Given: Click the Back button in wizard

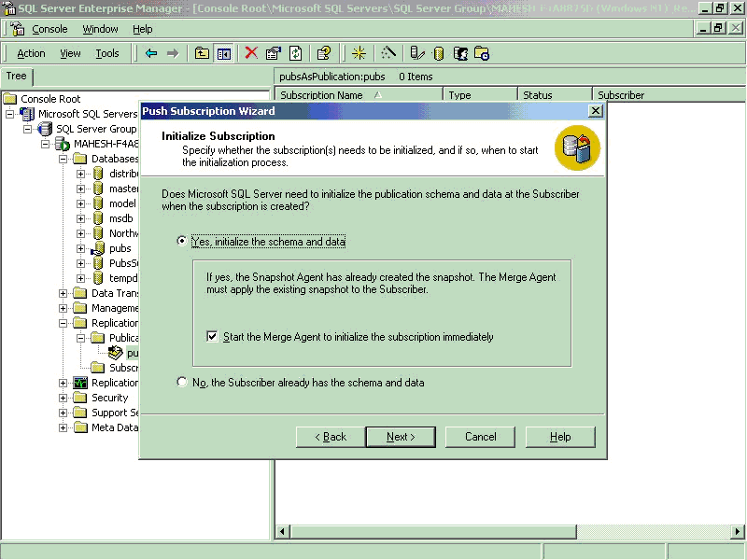Looking at the screenshot, I should (x=331, y=437).
